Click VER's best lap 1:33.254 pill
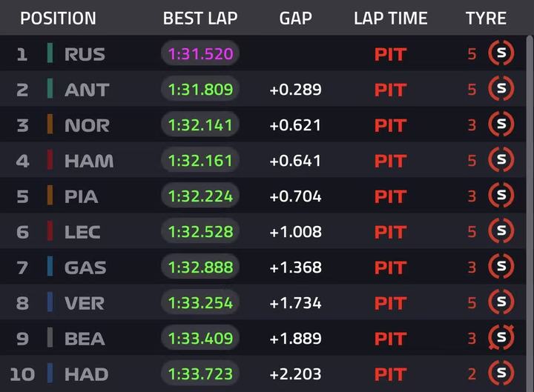The height and width of the screenshot is (392, 534). (200, 303)
